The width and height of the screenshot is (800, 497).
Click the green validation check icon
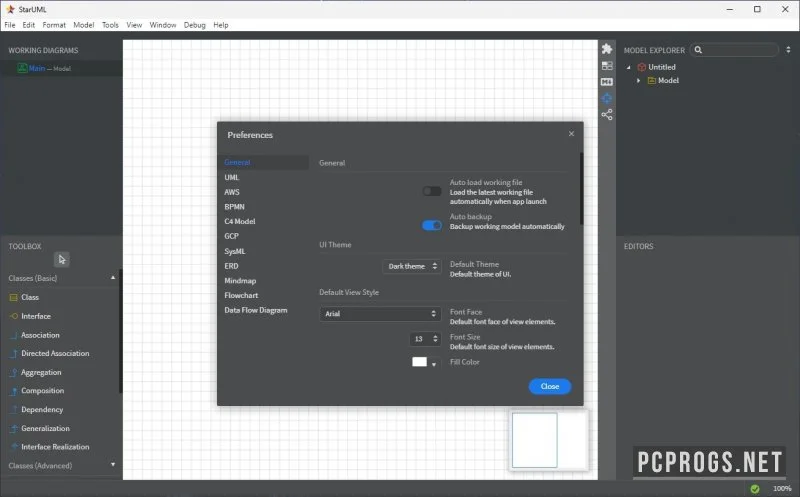coord(755,489)
